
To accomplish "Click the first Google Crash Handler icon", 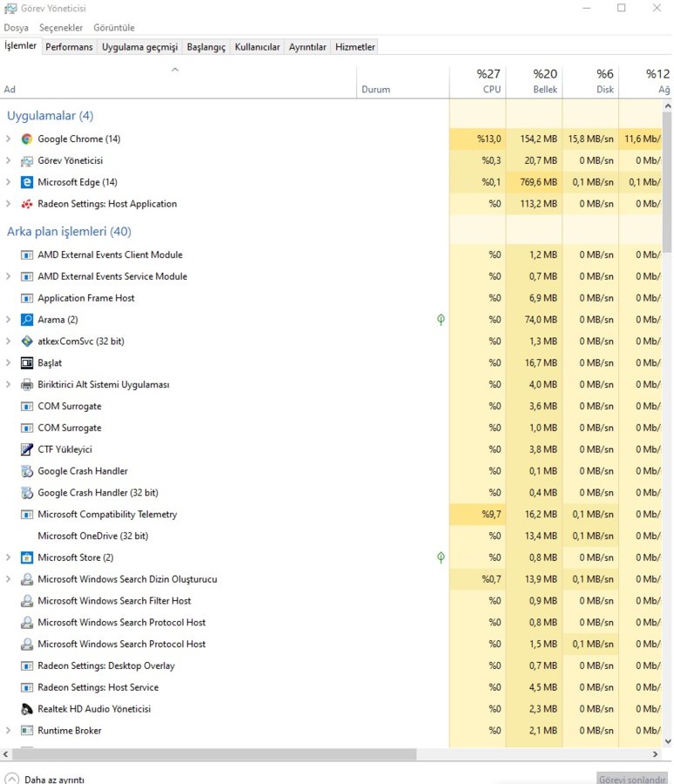I will 27,471.
